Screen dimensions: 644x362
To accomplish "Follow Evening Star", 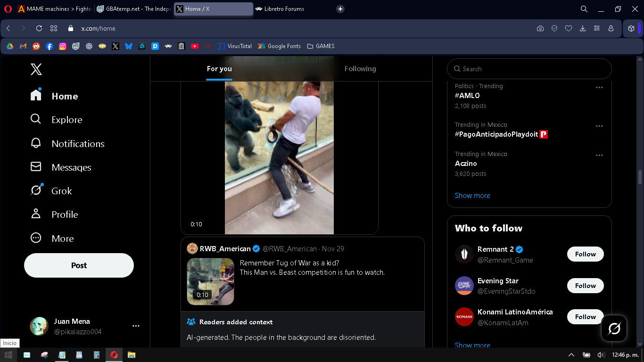I will tap(585, 286).
